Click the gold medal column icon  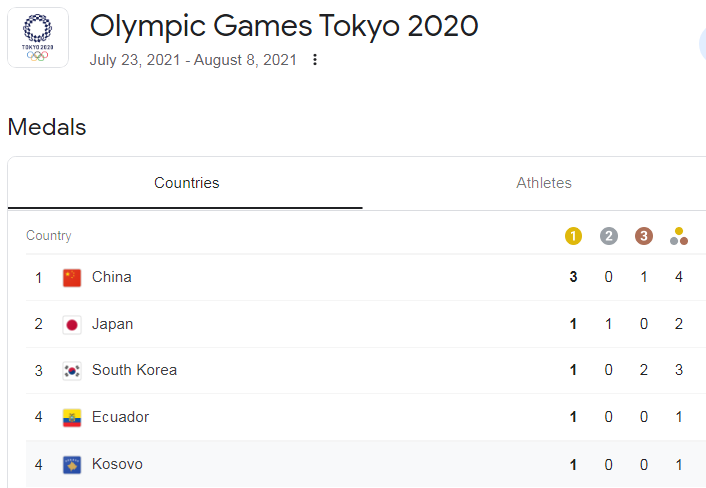(573, 236)
